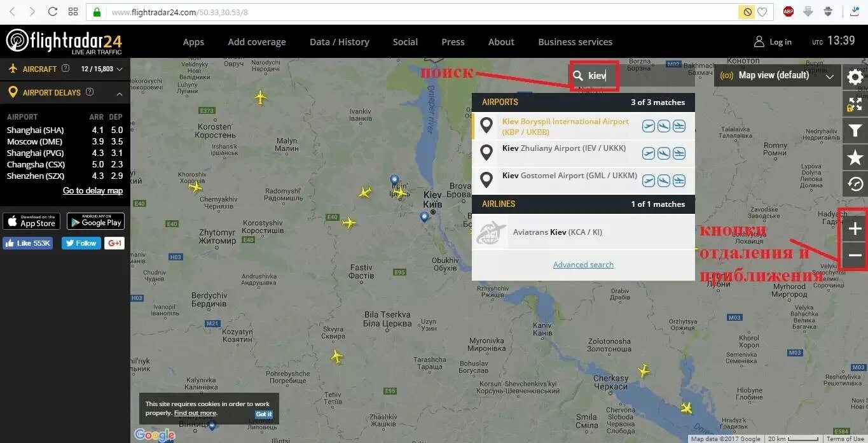Open the map settings gear
The height and width of the screenshot is (443, 868).
855,77
